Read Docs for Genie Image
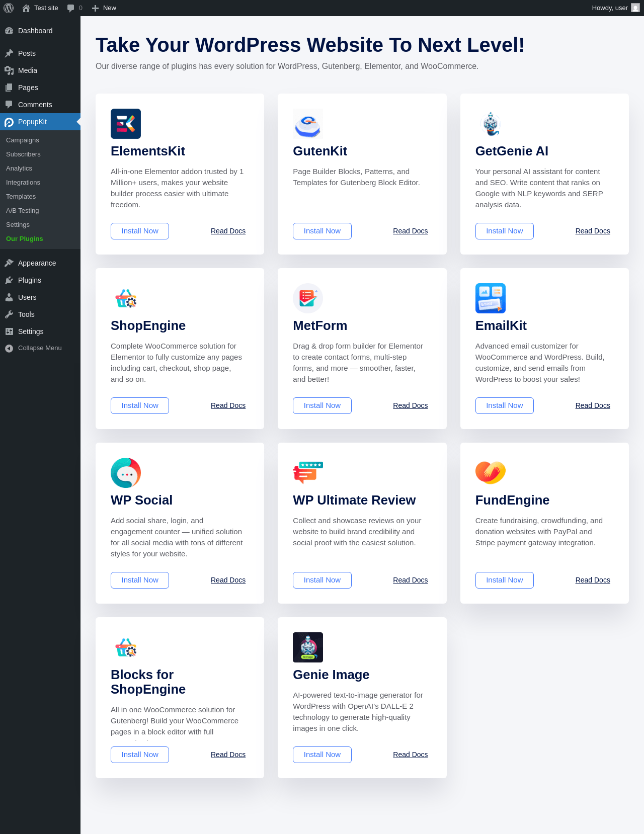 coord(411,755)
